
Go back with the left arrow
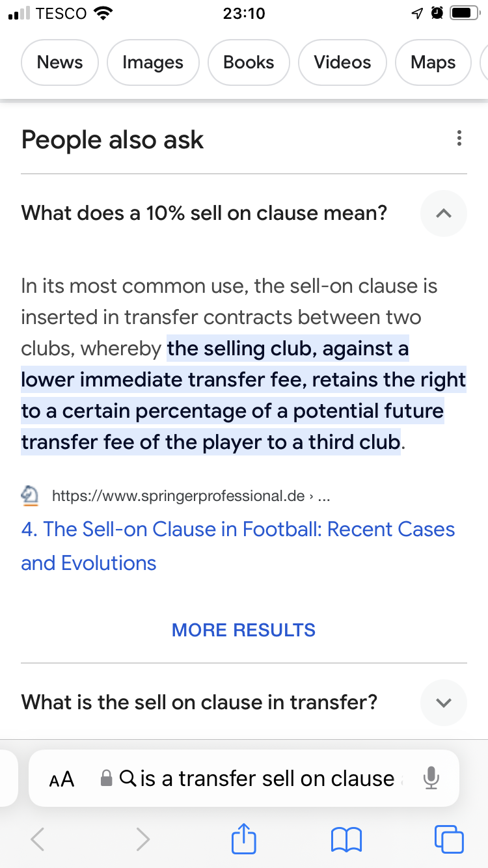38,839
